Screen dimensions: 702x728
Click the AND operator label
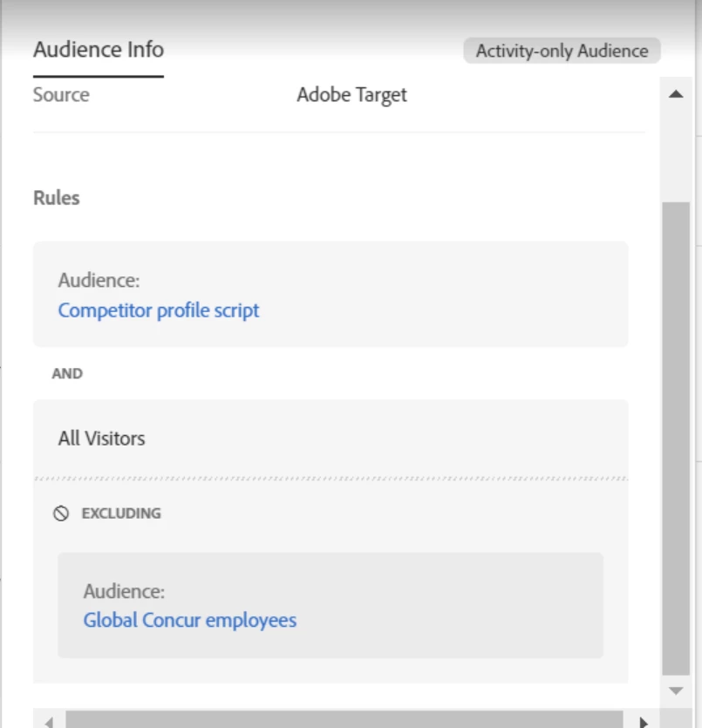(67, 374)
